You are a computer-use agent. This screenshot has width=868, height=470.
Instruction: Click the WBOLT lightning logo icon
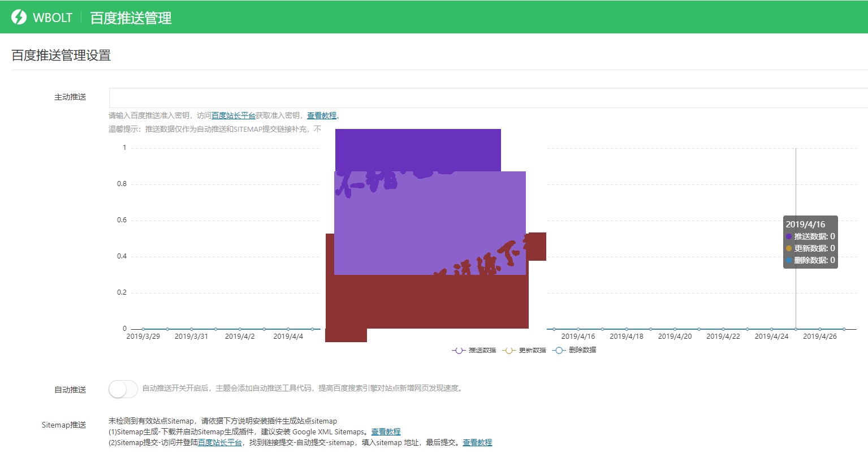coord(19,17)
